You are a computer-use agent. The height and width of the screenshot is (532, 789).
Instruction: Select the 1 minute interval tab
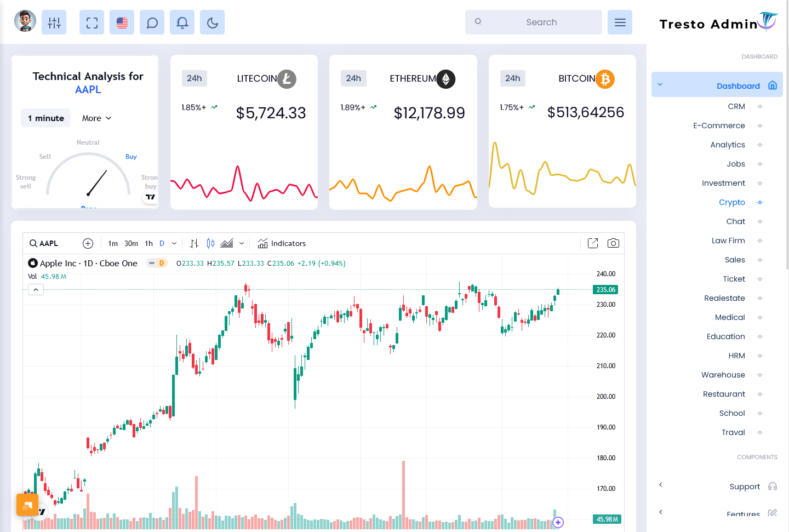coord(46,118)
